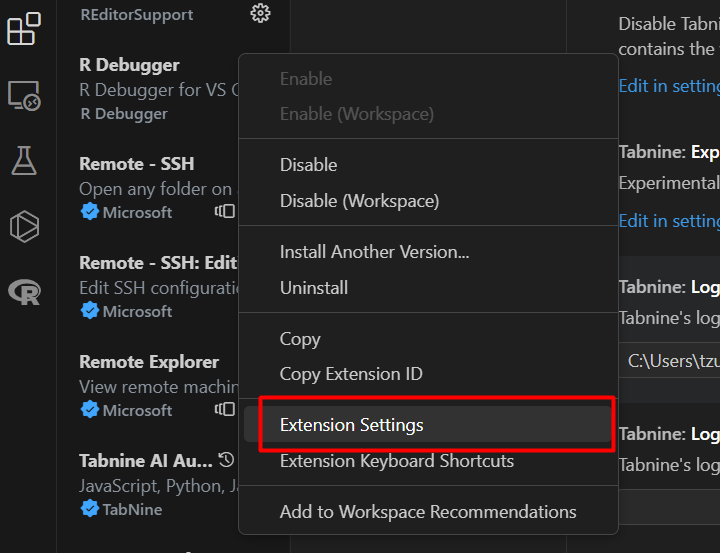
Task: Select the Tabnine AI Au... extension title
Action: point(146,461)
